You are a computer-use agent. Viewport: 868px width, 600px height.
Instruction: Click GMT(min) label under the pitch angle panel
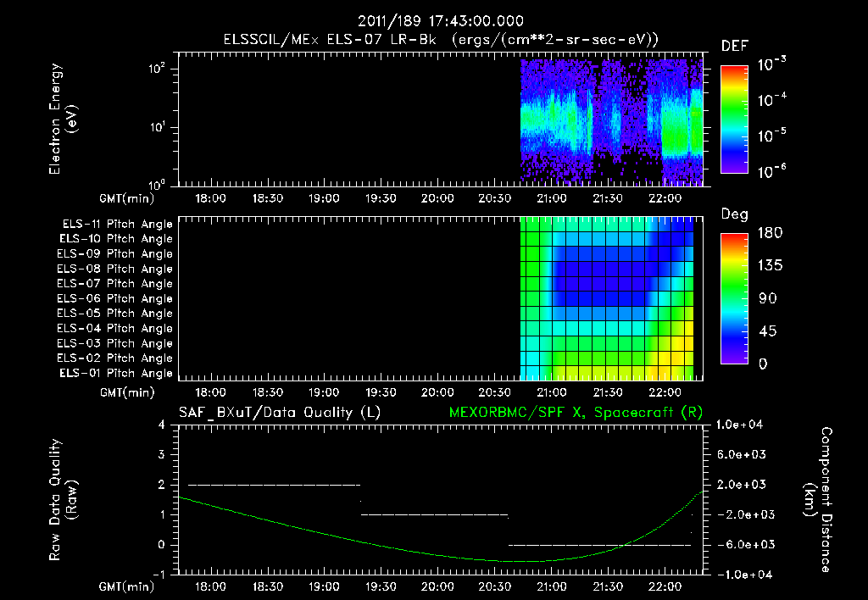(127, 393)
